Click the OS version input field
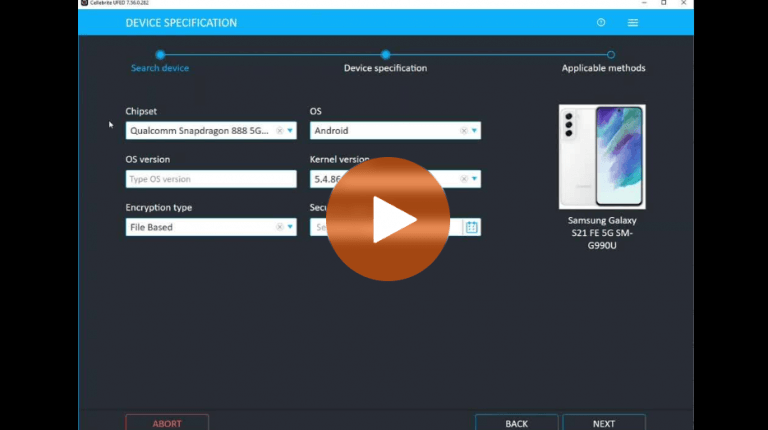The image size is (768, 430). (211, 179)
